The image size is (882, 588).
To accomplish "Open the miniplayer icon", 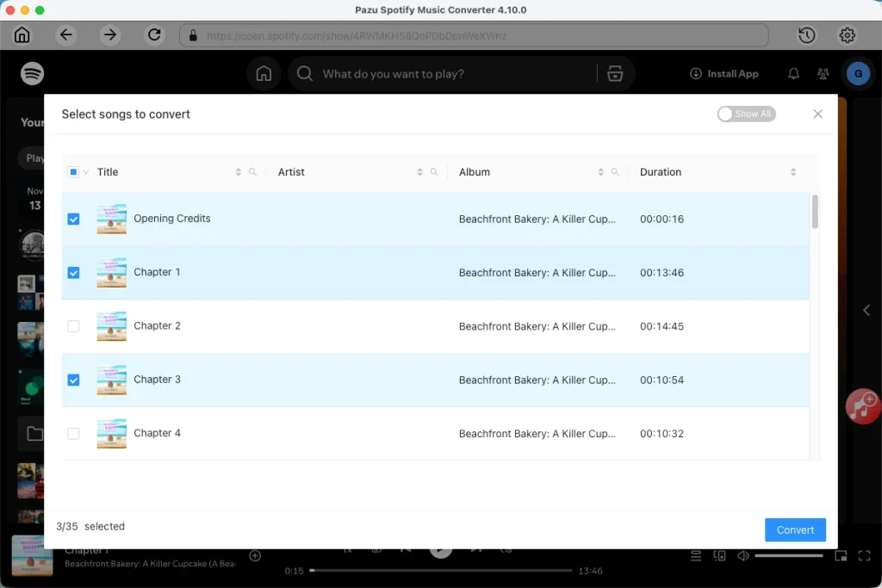I will coord(841,556).
